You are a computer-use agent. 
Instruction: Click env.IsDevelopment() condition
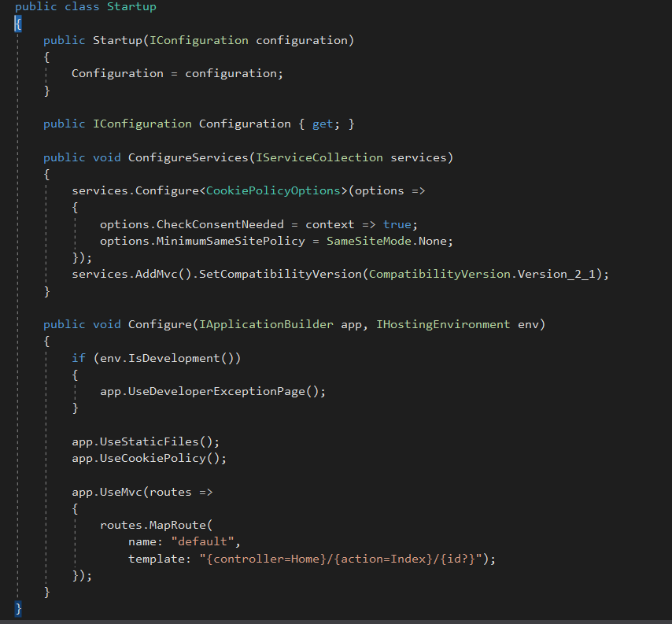pyautogui.click(x=167, y=358)
